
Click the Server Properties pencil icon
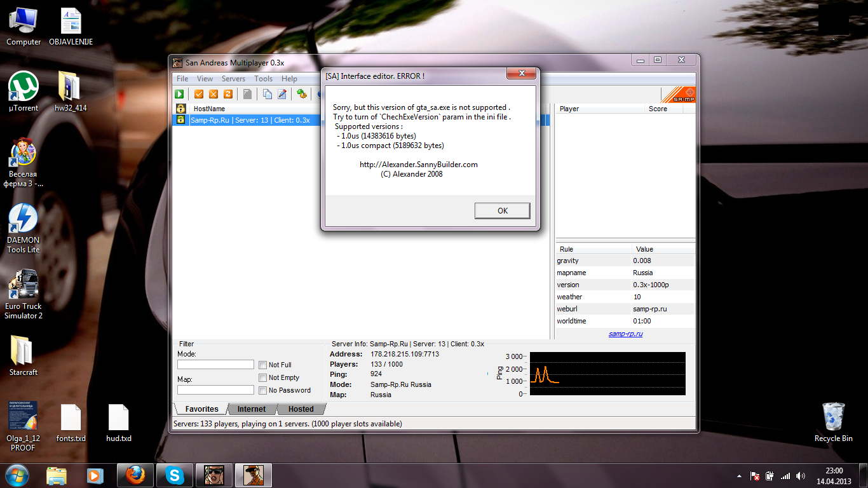282,94
